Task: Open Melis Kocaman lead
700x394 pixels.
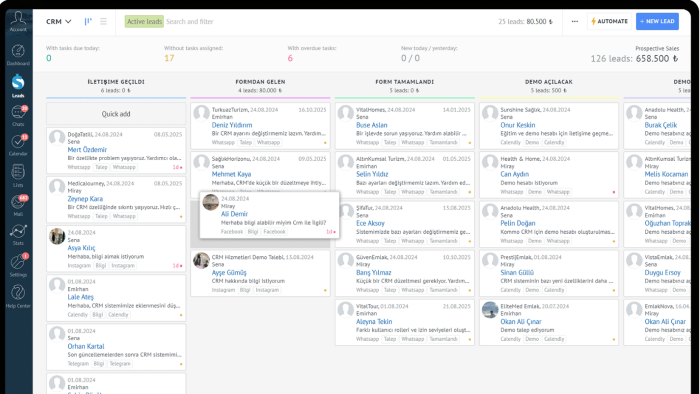Action: coord(666,174)
